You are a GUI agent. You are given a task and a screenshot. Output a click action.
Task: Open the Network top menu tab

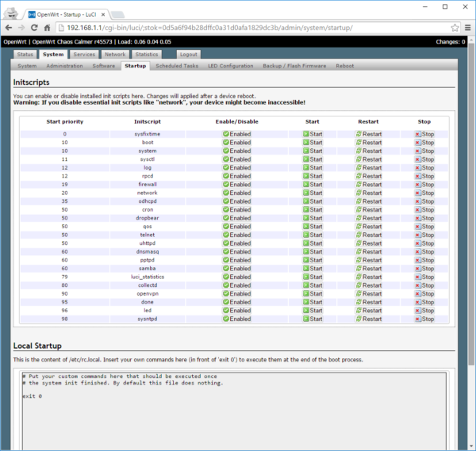115,55
